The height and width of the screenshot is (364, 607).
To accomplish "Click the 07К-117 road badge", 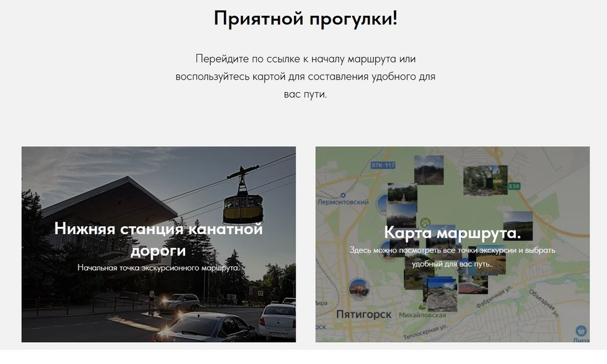I will pyautogui.click(x=382, y=165).
